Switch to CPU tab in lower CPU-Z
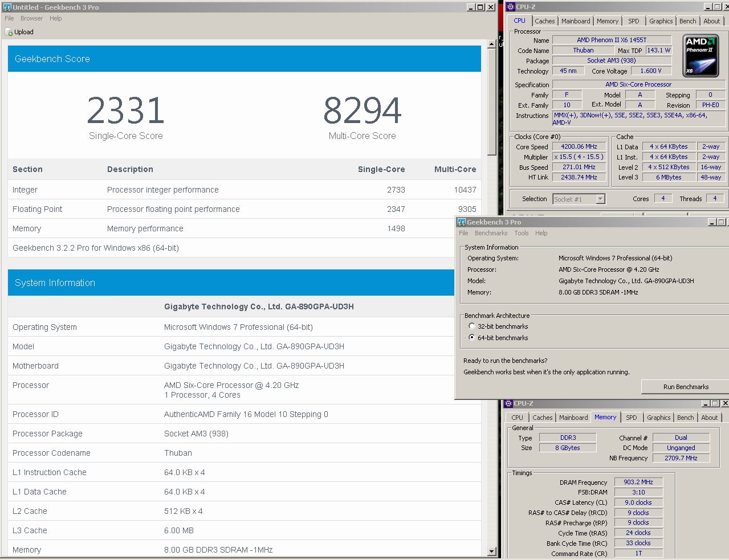This screenshot has height=560, width=729. coord(517,418)
